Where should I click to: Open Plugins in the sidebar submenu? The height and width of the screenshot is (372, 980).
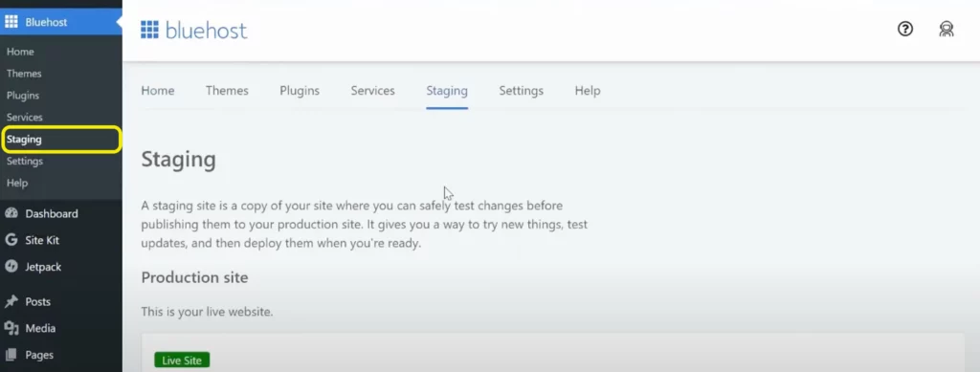(23, 96)
